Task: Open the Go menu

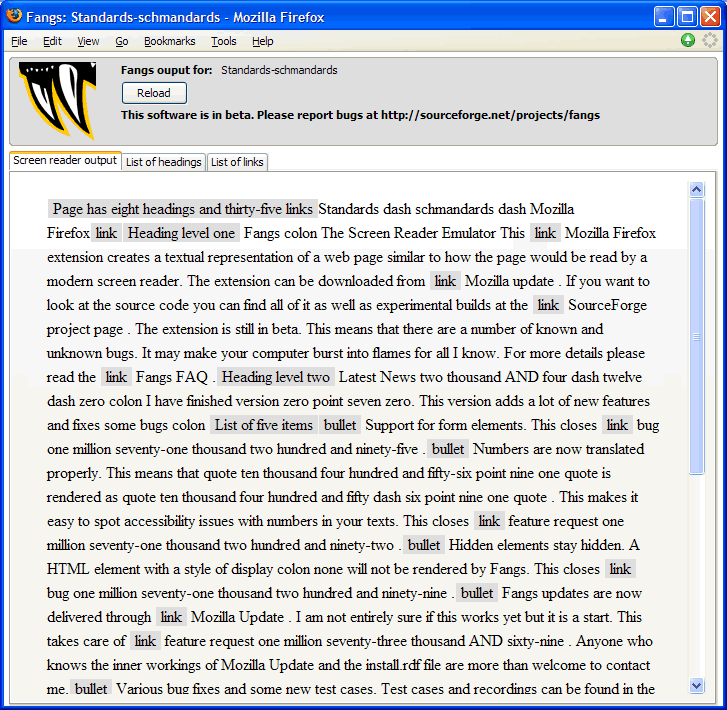Action: click(121, 41)
